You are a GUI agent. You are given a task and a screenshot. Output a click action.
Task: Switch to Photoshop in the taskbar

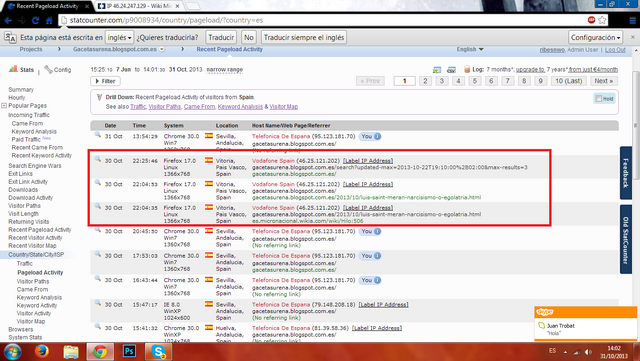[x=129, y=351]
